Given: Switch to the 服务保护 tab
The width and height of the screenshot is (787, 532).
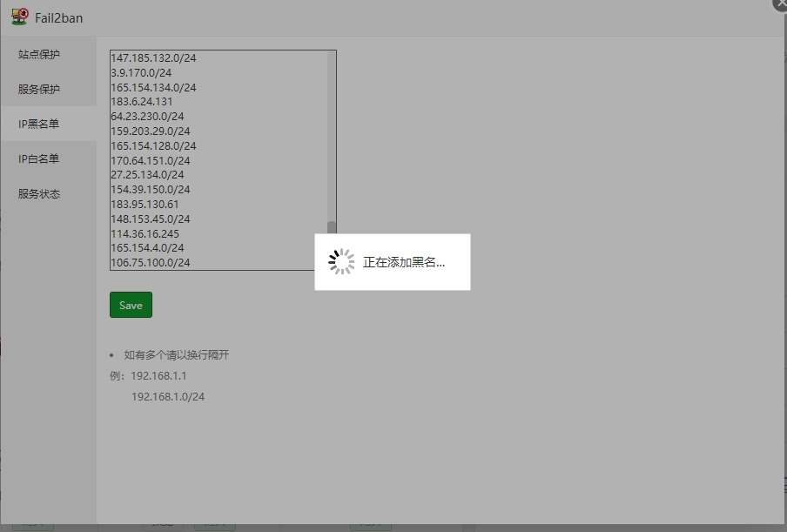Looking at the screenshot, I should (49, 89).
